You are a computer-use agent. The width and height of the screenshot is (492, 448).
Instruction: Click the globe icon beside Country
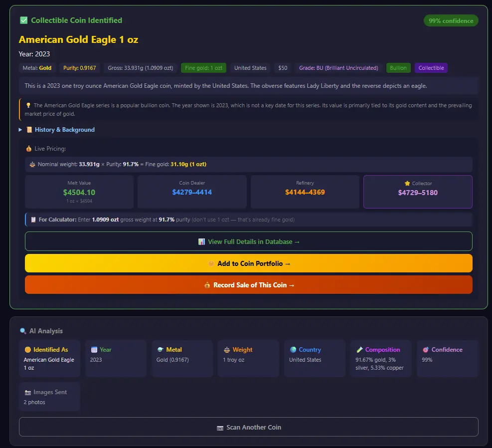coord(293,349)
